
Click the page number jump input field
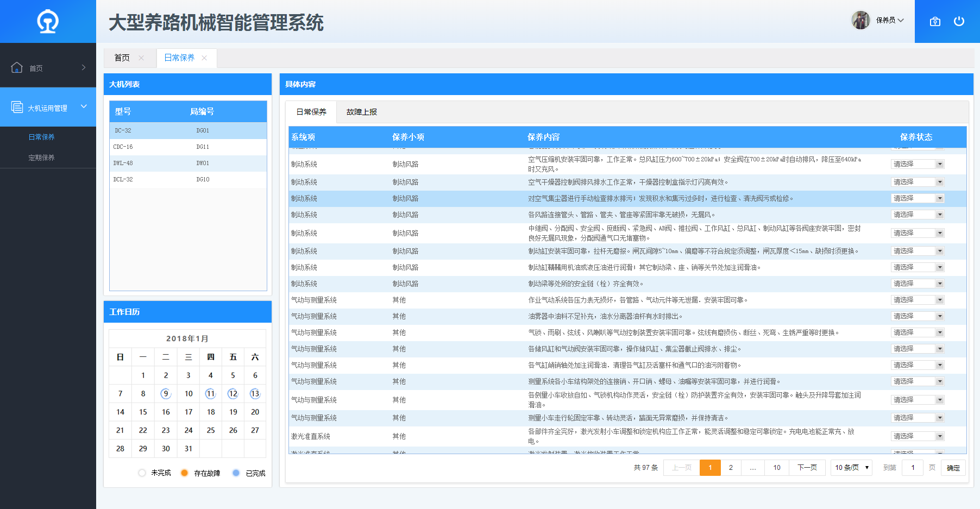click(913, 468)
